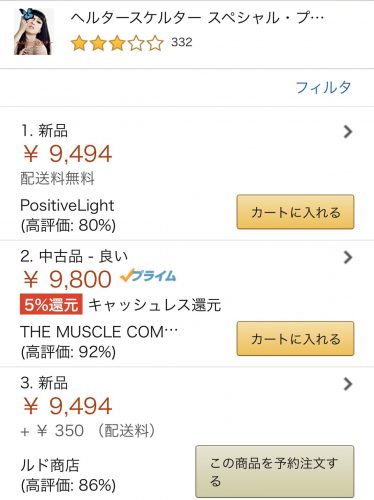Open the product thumbnail image
Image resolution: width=374 pixels, height=500 pixels.
point(34,31)
